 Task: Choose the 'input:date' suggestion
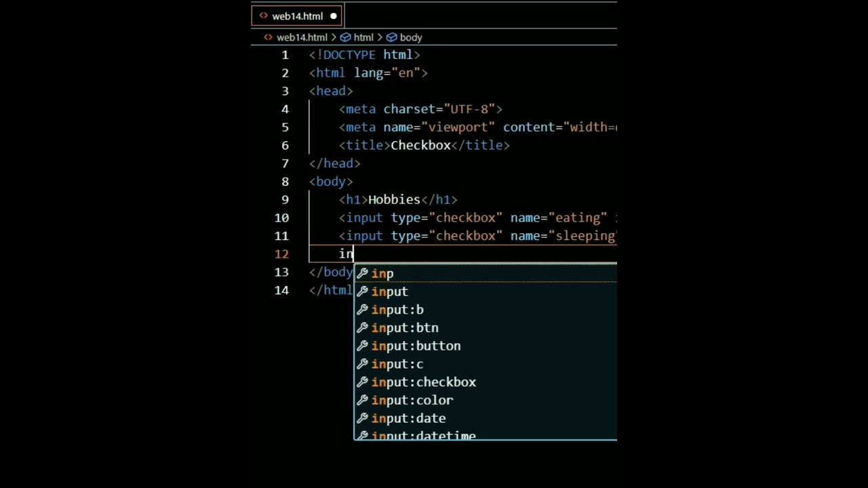point(486,418)
